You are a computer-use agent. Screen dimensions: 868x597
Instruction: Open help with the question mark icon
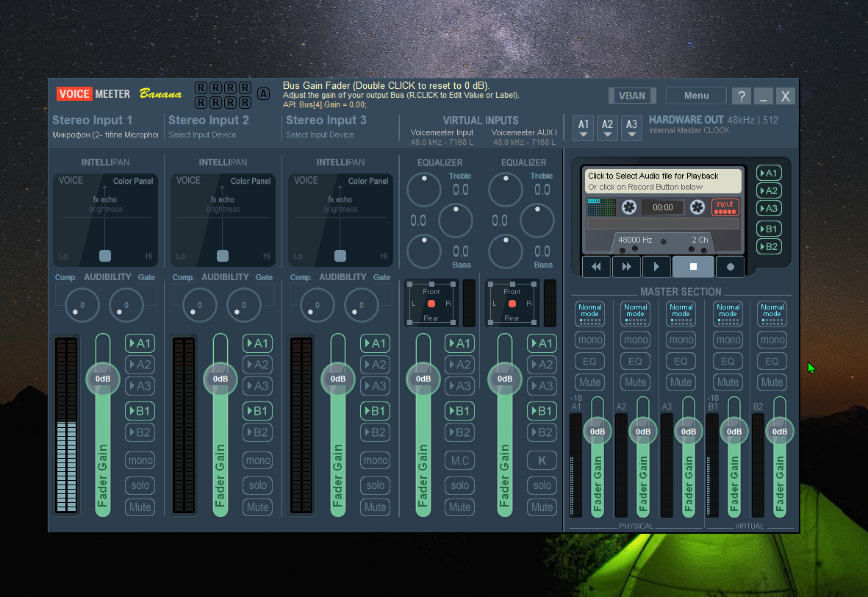tap(742, 96)
